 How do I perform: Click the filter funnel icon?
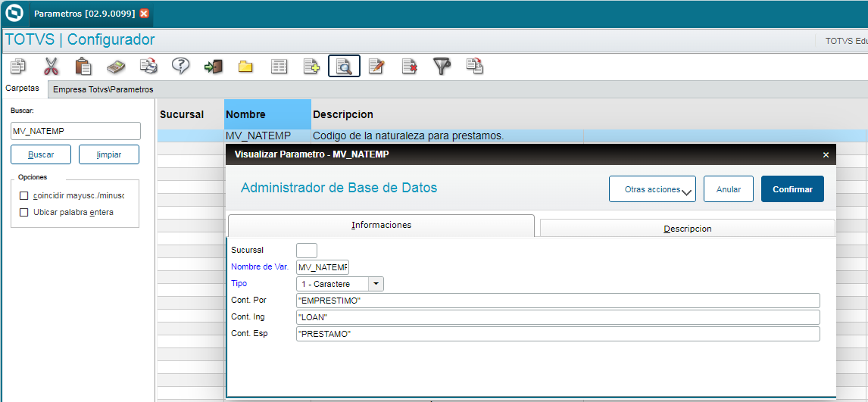click(442, 67)
